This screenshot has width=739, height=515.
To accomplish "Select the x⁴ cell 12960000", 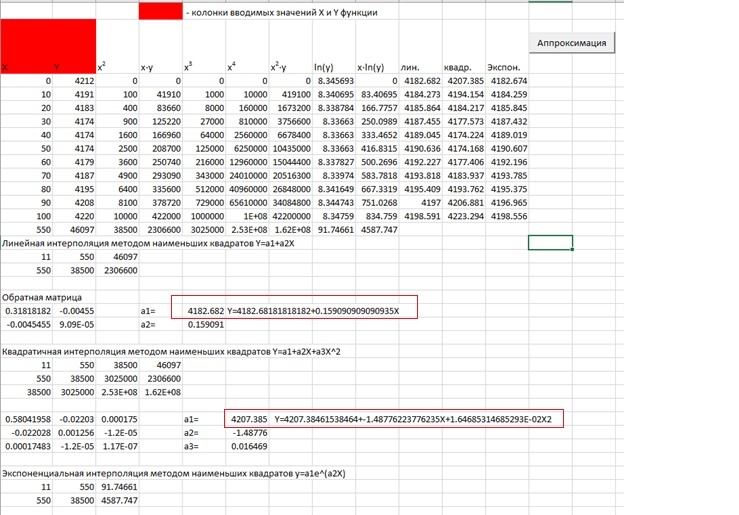I will click(x=247, y=162).
